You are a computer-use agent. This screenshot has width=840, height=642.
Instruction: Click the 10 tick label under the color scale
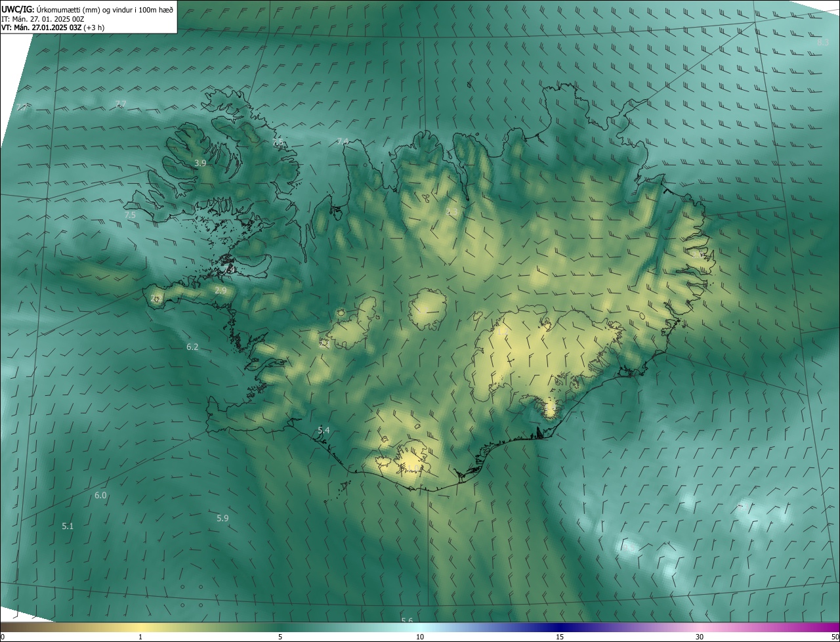click(420, 637)
